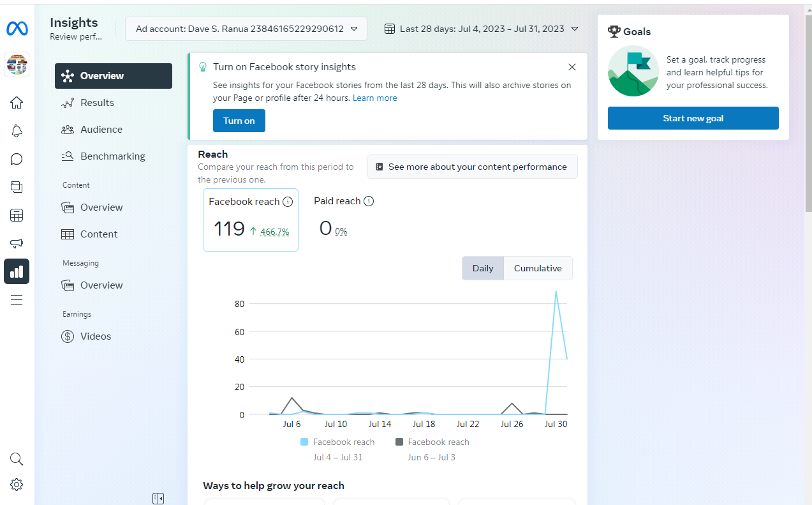Open the Planner calendar grid icon
The width and height of the screenshot is (812, 505).
pyautogui.click(x=17, y=215)
